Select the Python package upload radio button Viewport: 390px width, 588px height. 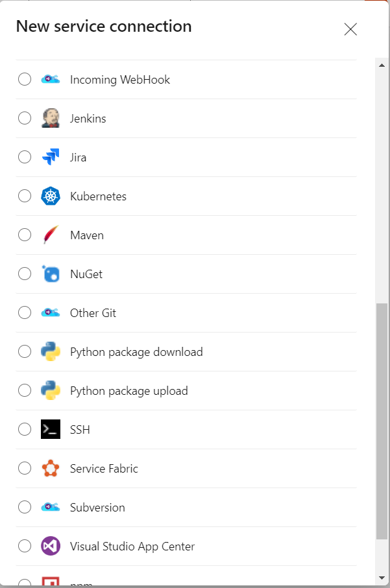pos(25,390)
